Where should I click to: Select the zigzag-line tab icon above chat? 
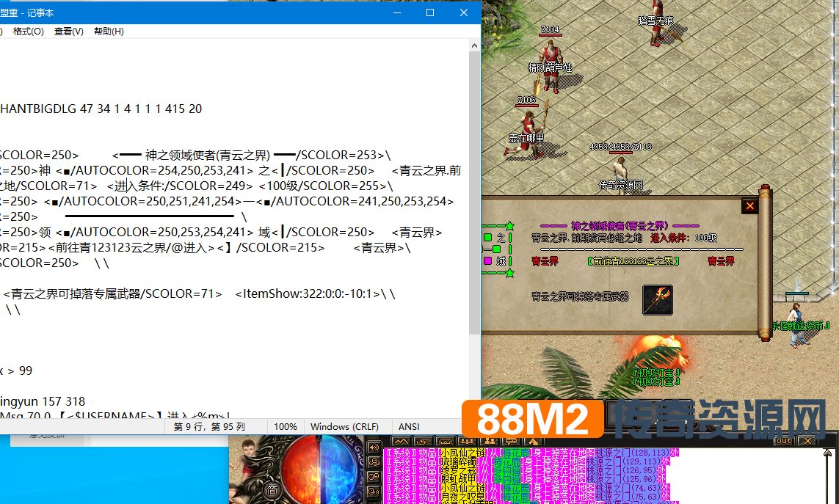click(401, 442)
